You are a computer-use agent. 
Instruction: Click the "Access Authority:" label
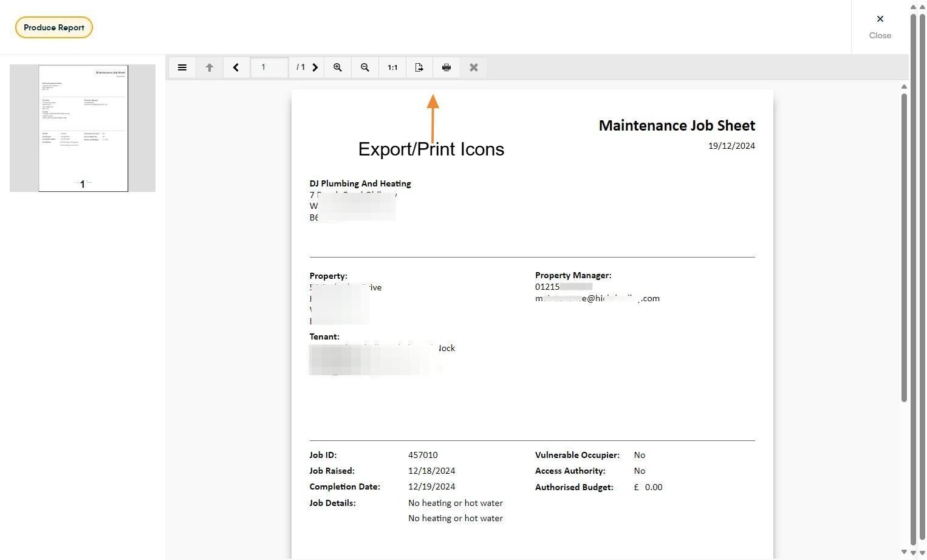click(570, 471)
